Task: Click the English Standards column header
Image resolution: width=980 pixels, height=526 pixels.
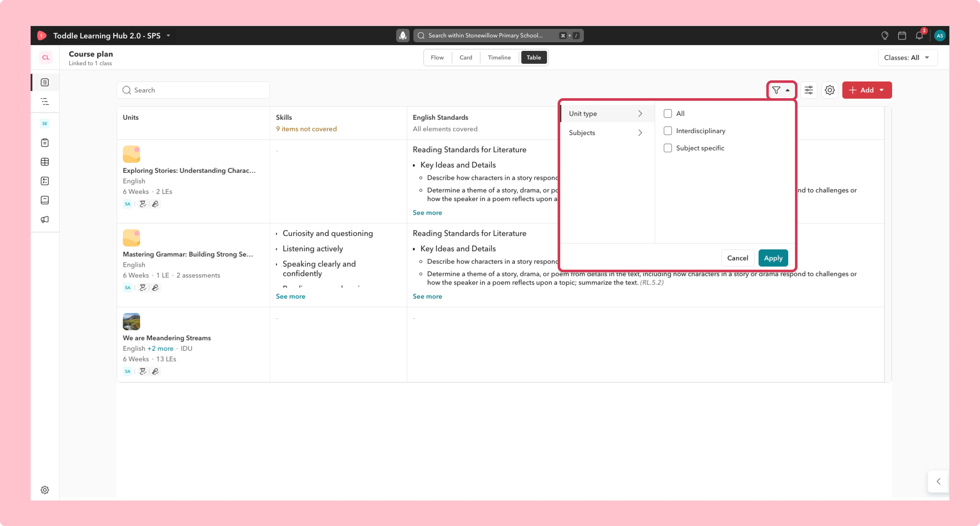Action: tap(440, 117)
